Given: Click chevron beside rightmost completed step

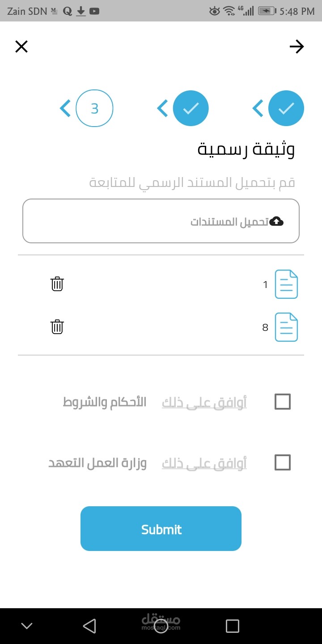Looking at the screenshot, I should pos(258,109).
